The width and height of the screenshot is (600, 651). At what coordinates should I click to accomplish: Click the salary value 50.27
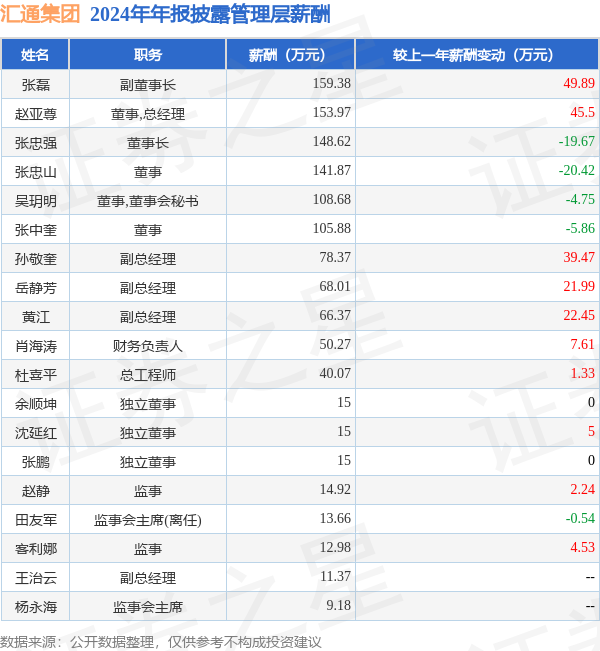[335, 344]
